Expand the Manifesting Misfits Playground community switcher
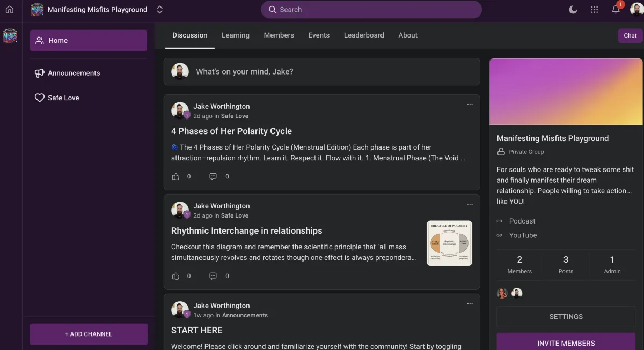The height and width of the screenshot is (350, 644). coord(159,10)
